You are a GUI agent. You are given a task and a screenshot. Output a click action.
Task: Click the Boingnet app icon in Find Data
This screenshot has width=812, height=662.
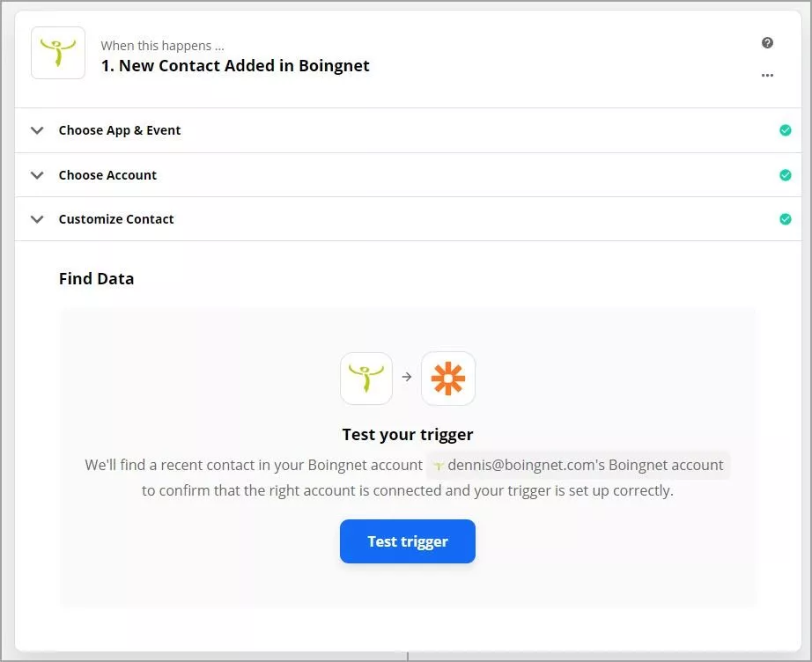coord(366,379)
